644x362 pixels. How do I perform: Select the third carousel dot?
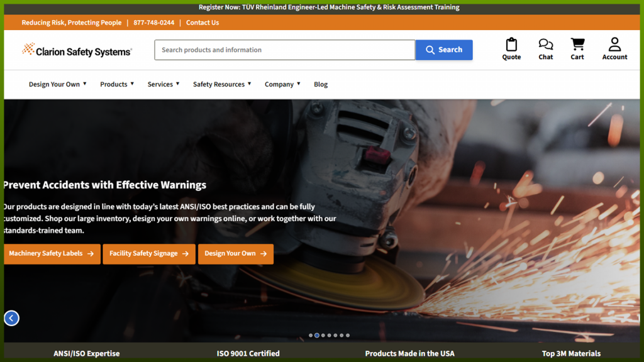323,336
